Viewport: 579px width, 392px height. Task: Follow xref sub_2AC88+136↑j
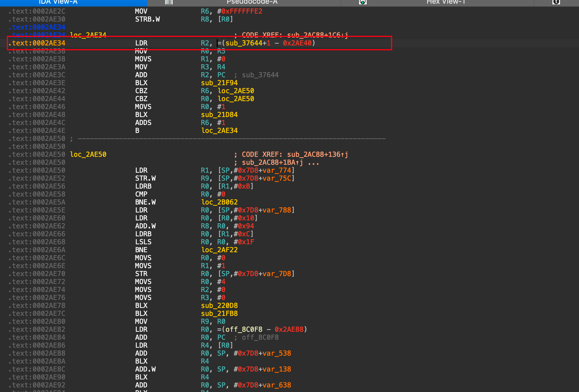point(317,155)
